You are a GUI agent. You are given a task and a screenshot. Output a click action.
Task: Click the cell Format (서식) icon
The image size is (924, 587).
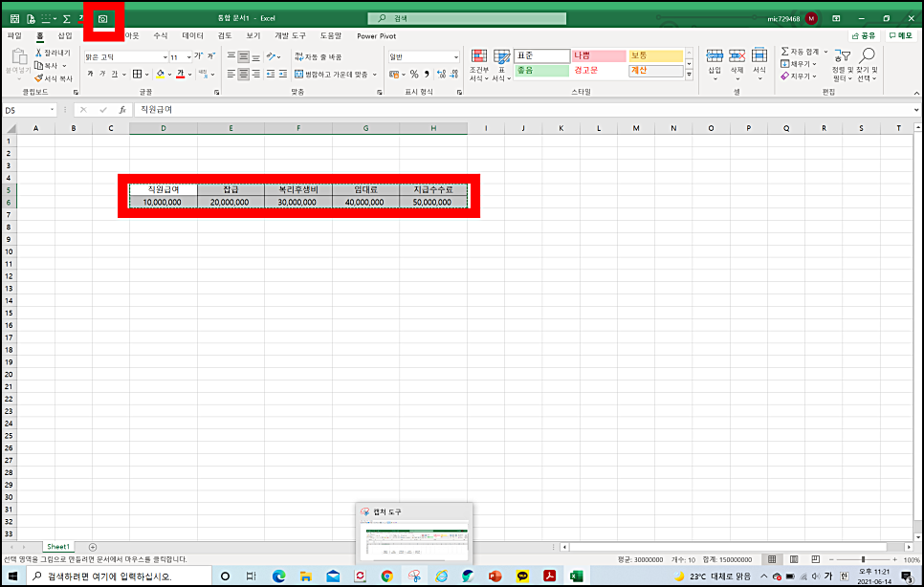tap(759, 56)
